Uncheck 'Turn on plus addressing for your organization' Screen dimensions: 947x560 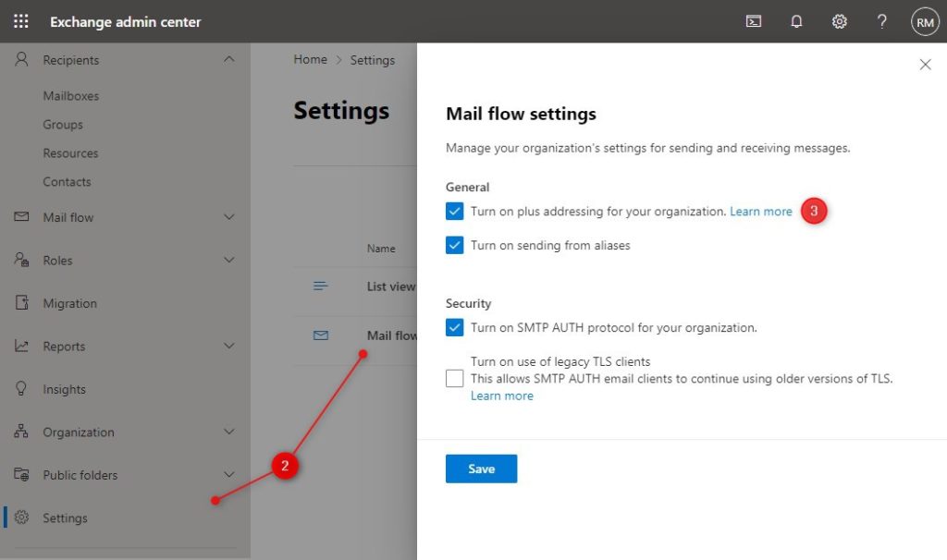click(x=453, y=211)
